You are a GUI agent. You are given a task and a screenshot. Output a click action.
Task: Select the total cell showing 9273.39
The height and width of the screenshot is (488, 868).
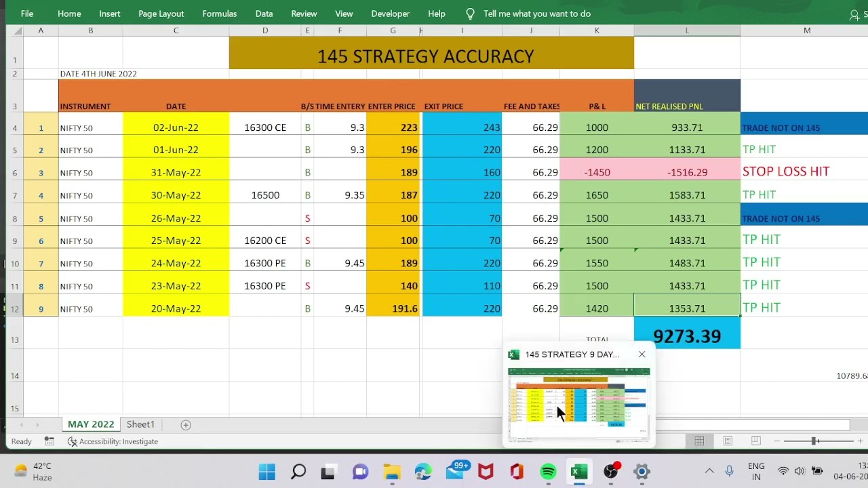[687, 333]
